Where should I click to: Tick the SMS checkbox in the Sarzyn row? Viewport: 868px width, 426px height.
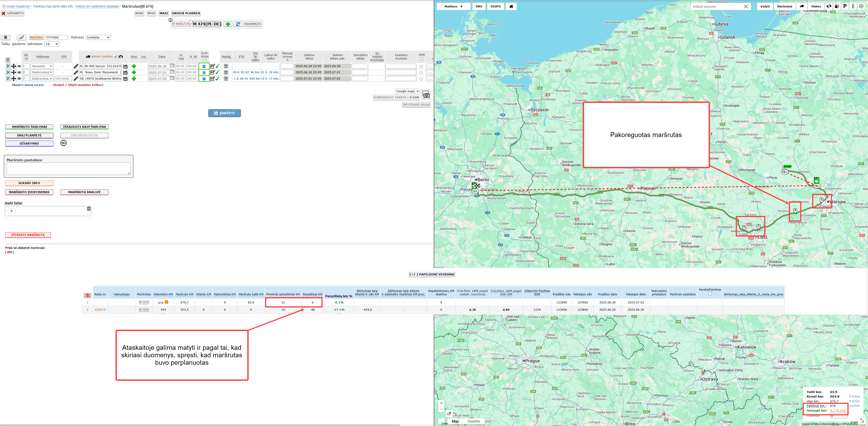[421, 66]
